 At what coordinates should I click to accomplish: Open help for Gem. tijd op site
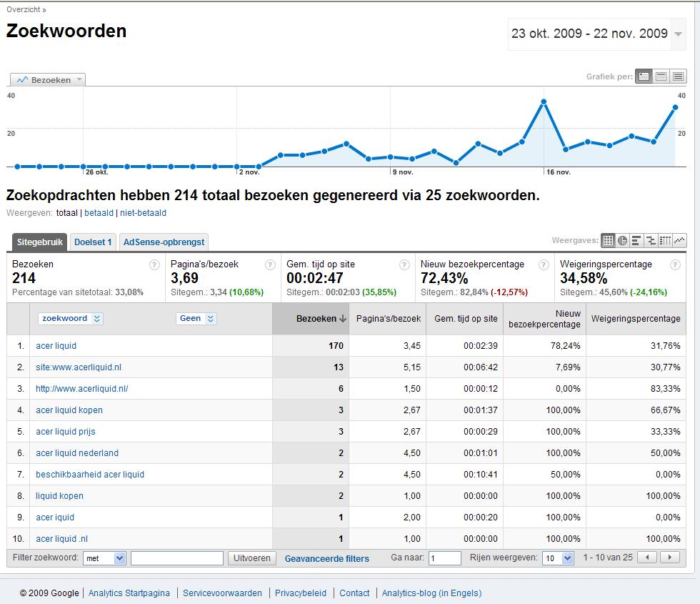tap(404, 265)
